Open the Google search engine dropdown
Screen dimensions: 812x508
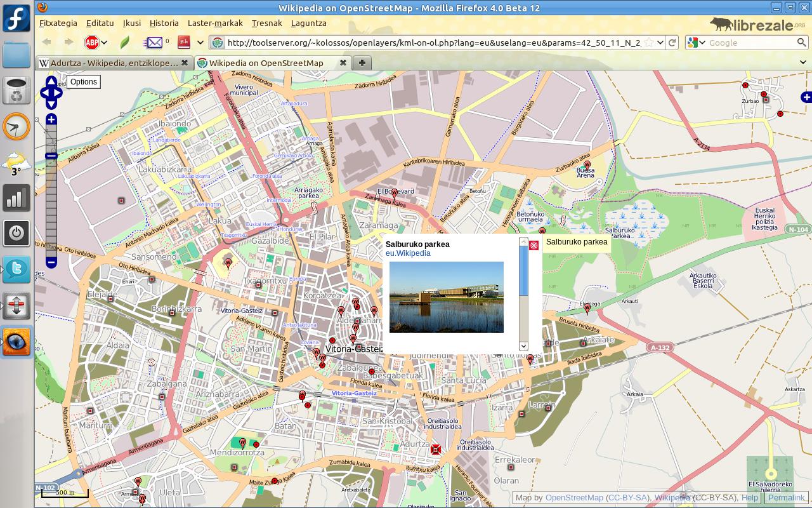[697, 43]
